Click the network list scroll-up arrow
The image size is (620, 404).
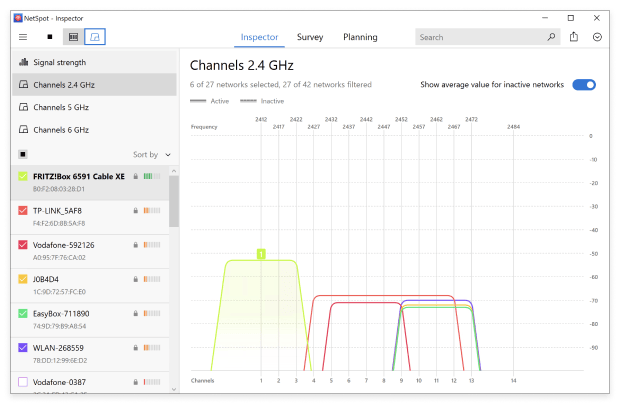coord(174,171)
